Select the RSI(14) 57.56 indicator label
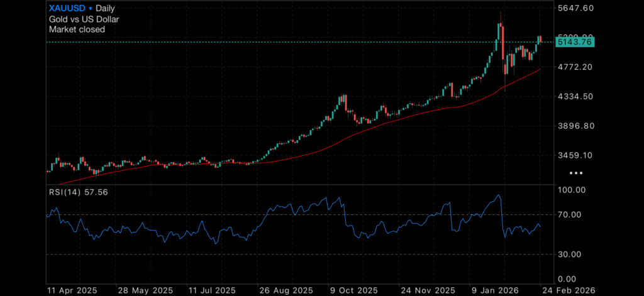644x296 pixels. pos(79,192)
